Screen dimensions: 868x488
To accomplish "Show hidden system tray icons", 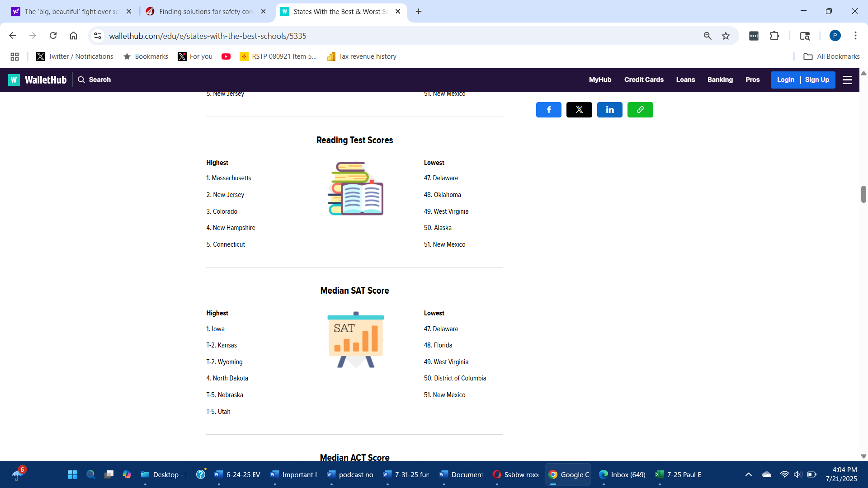I will tap(748, 474).
